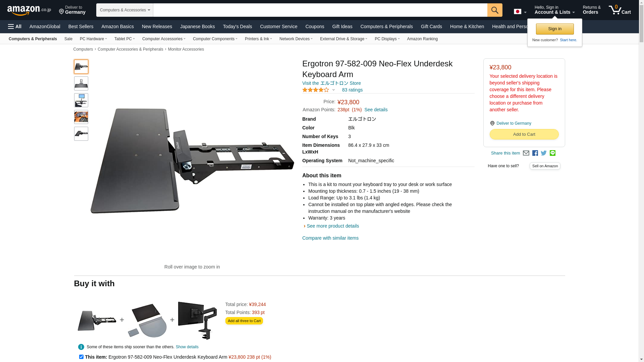Open the shopping cart icon
644x362 pixels.
620,10
